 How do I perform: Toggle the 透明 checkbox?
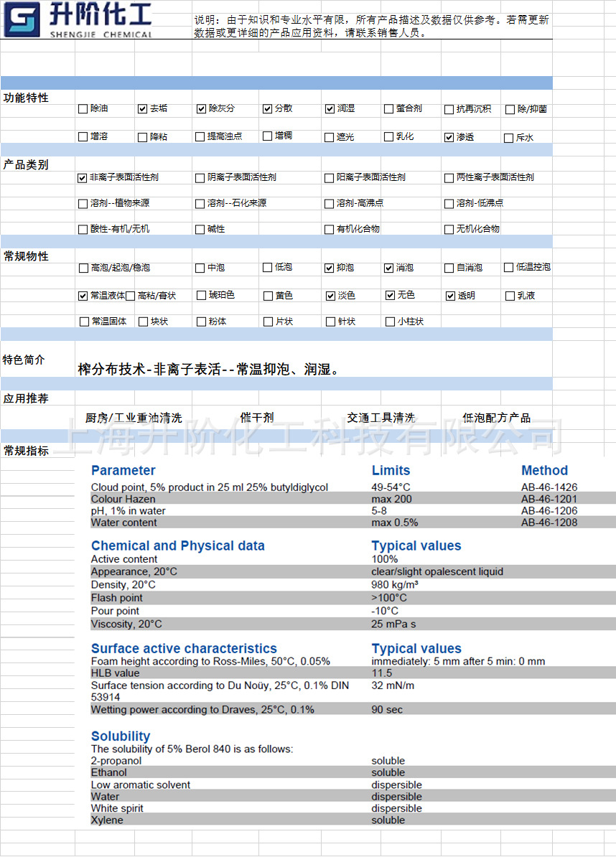click(x=449, y=295)
